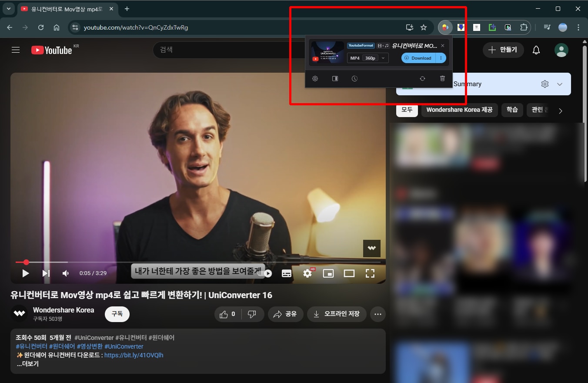588x383 pixels.
Task: Open video player settings gear
Action: coord(308,273)
